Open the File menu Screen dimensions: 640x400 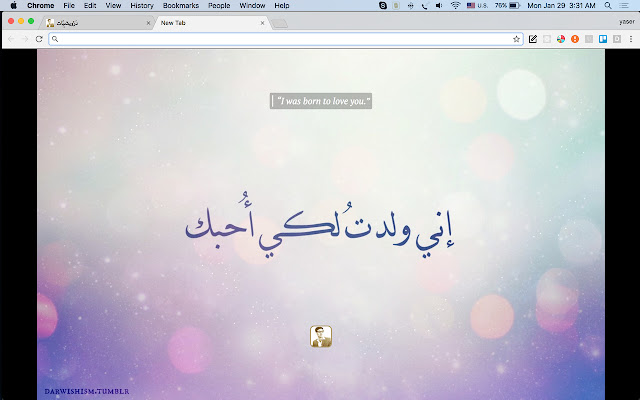point(69,5)
